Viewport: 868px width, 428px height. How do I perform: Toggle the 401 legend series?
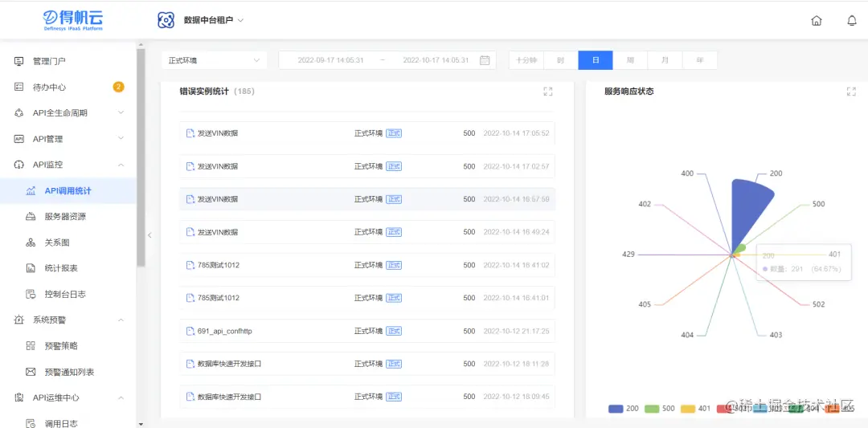695,409
